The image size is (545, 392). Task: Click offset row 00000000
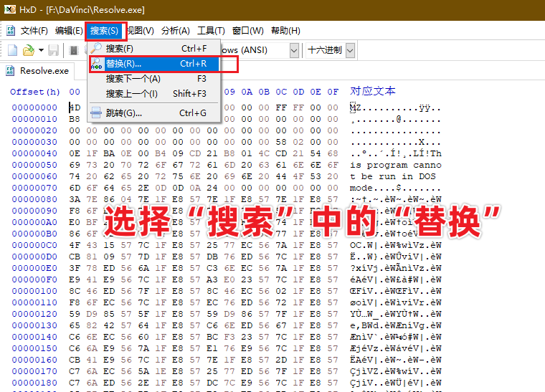tap(34, 107)
